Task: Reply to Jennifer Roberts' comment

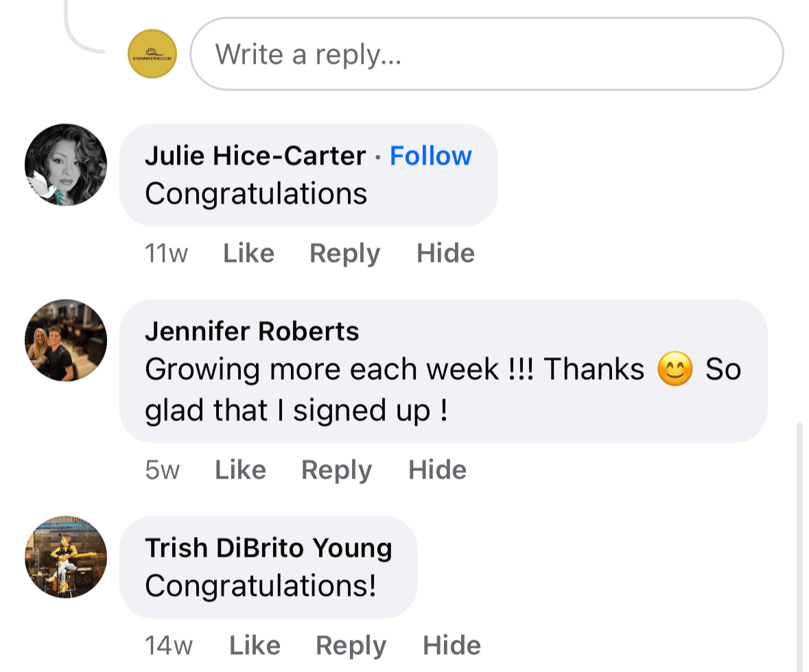Action: point(336,470)
